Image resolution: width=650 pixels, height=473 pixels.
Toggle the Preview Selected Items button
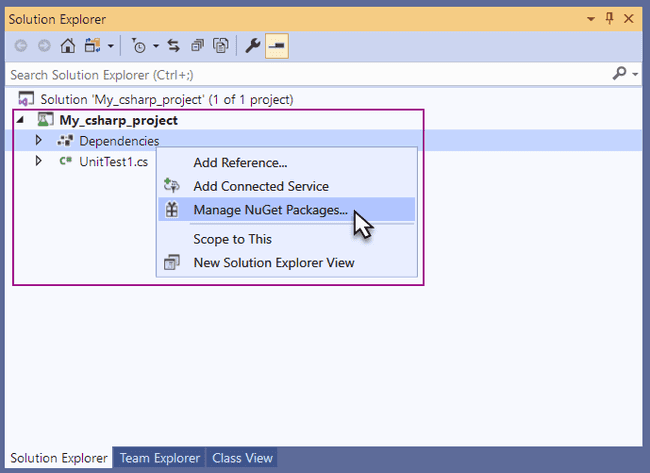click(277, 46)
